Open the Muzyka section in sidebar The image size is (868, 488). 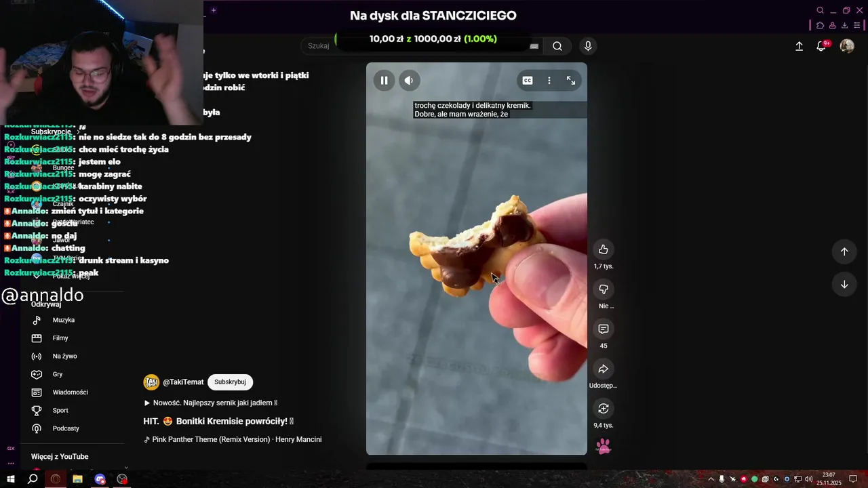click(64, 320)
